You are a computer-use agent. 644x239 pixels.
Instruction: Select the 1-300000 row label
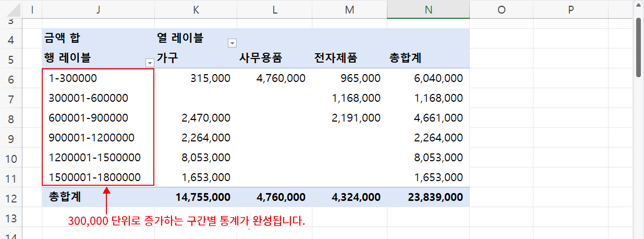click(x=99, y=78)
